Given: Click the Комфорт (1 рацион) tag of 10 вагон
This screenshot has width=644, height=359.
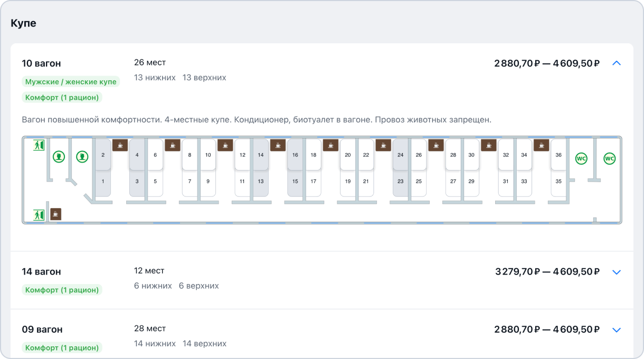Looking at the screenshot, I should 62,97.
